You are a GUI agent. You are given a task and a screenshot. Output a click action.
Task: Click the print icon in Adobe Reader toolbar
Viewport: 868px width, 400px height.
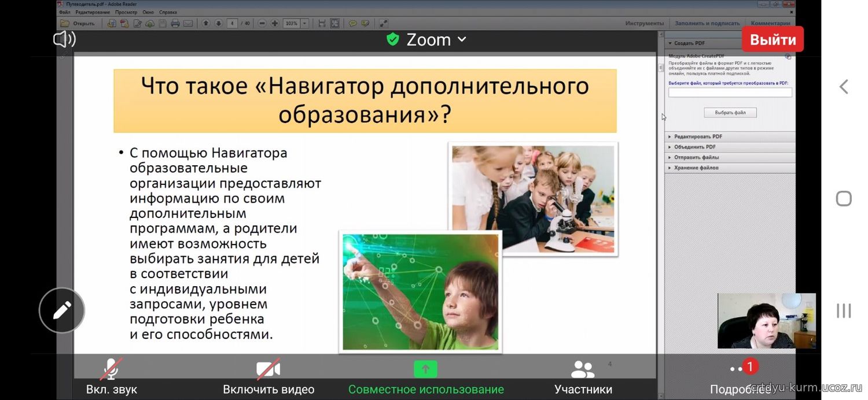pos(175,24)
